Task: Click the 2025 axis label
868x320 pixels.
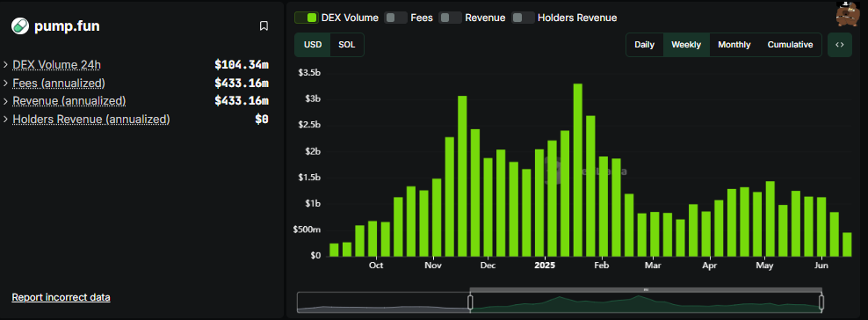Action: point(545,265)
